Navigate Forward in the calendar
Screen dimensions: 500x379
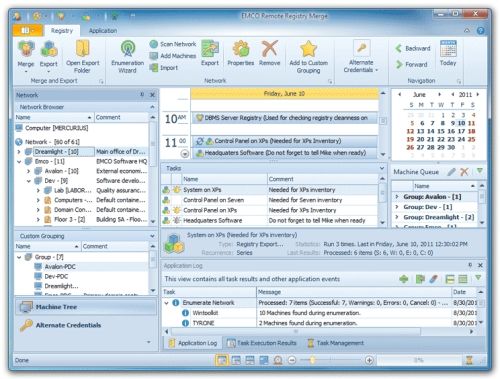tap(411, 64)
